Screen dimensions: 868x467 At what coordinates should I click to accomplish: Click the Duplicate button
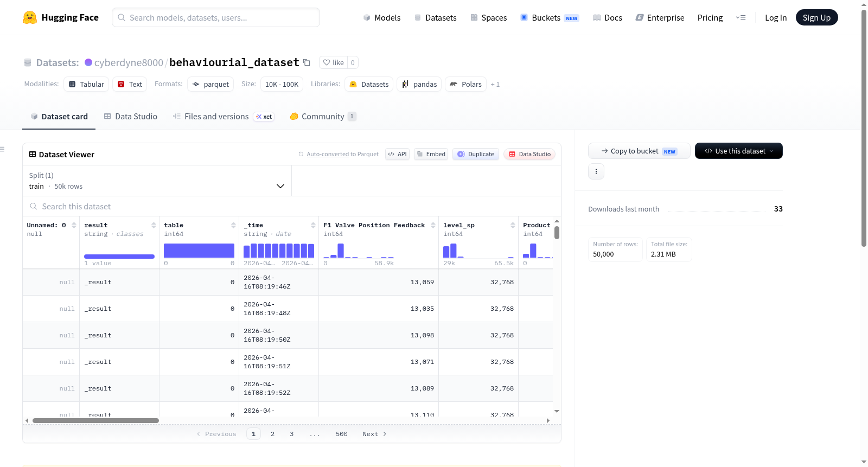[x=476, y=154]
